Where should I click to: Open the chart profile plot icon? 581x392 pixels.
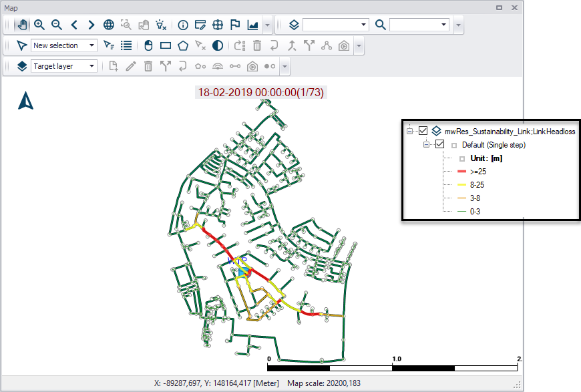(x=252, y=25)
